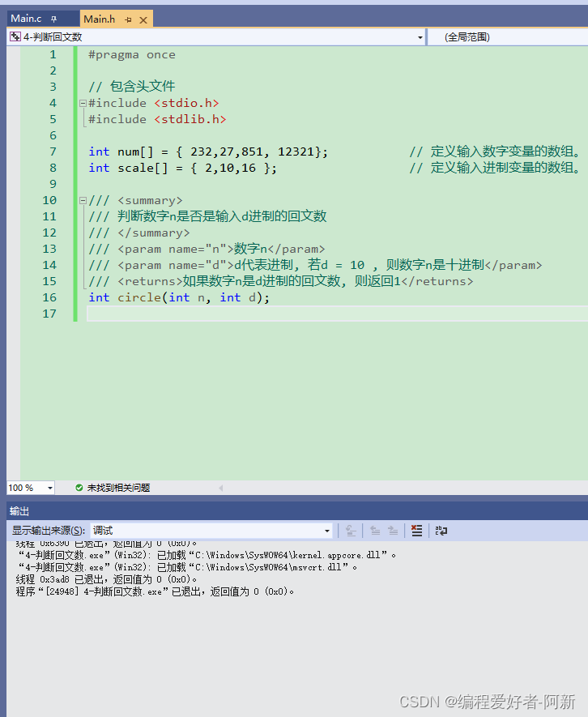Switch to the Main.c tab
Image resolution: width=588 pixels, height=717 pixels.
[26, 19]
